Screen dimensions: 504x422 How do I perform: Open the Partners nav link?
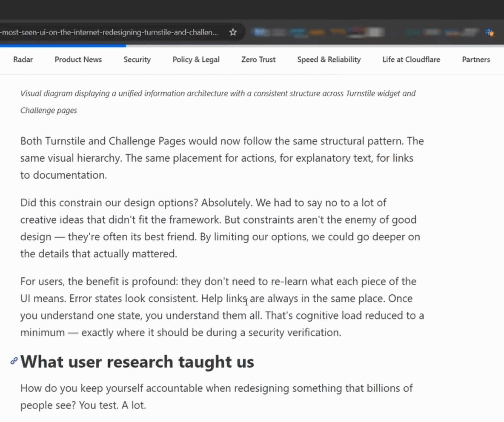[475, 60]
